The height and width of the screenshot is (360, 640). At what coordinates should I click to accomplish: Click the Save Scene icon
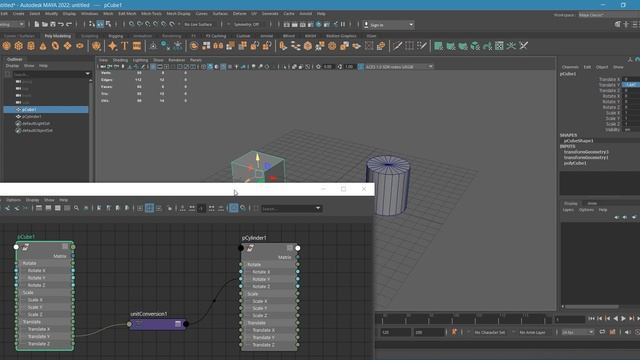point(53,24)
